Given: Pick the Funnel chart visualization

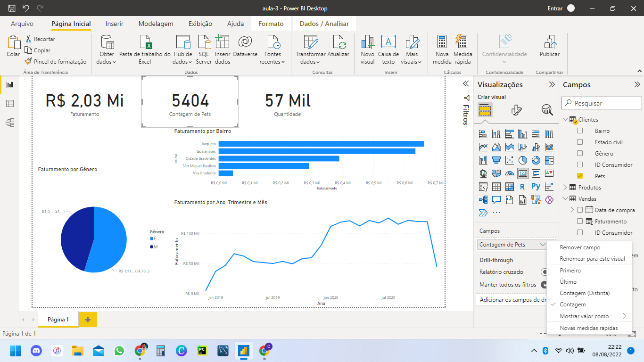Looking at the screenshot, I should pos(496,160).
